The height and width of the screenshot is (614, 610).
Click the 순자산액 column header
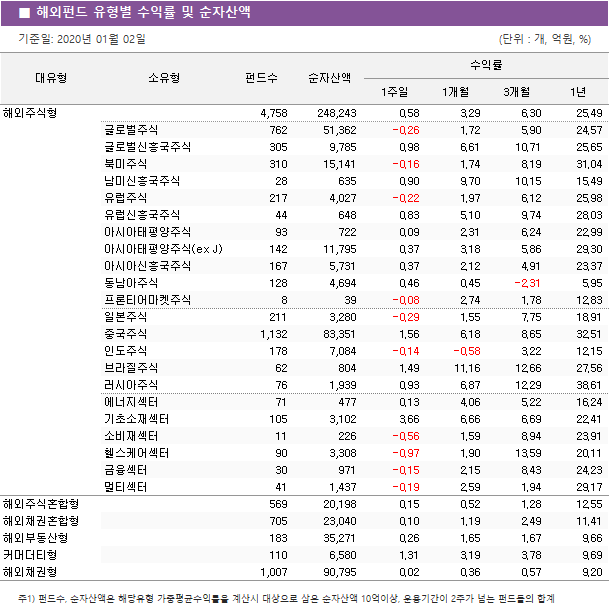tap(329, 78)
